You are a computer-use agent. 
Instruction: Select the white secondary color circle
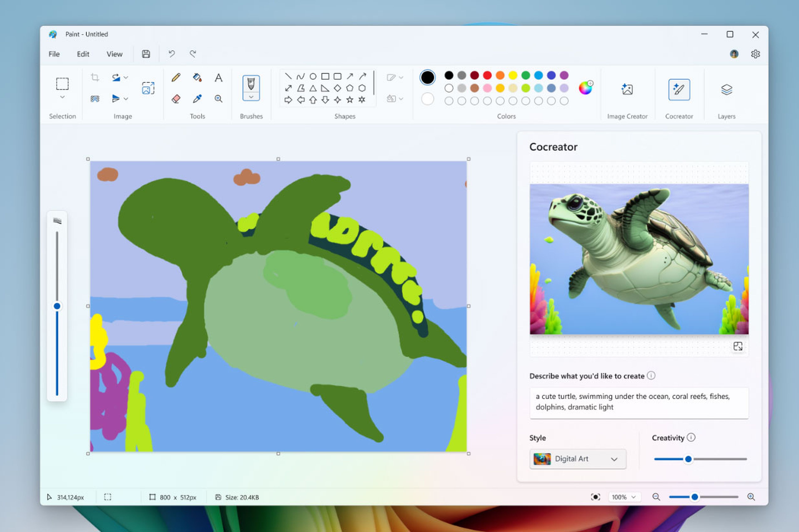[427, 99]
